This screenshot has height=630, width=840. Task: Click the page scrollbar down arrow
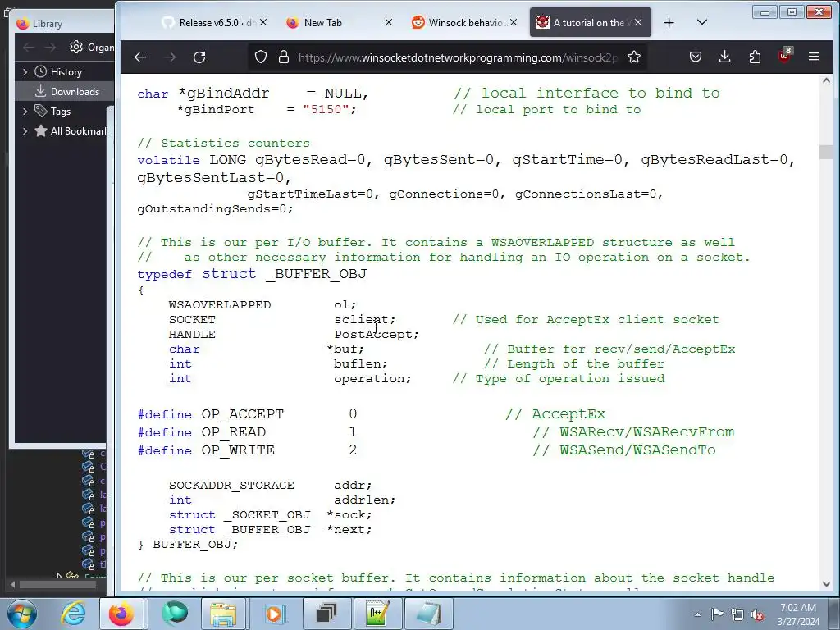coord(826,584)
